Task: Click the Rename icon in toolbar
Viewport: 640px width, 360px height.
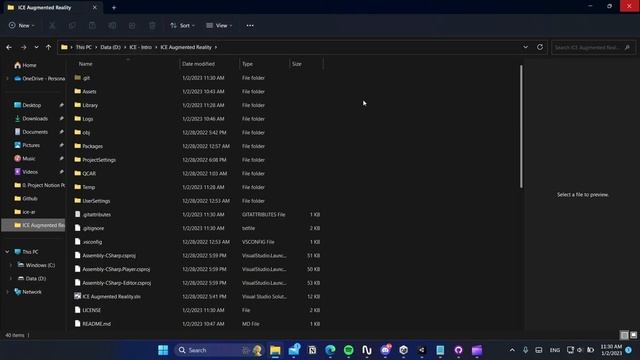Action: point(112,26)
